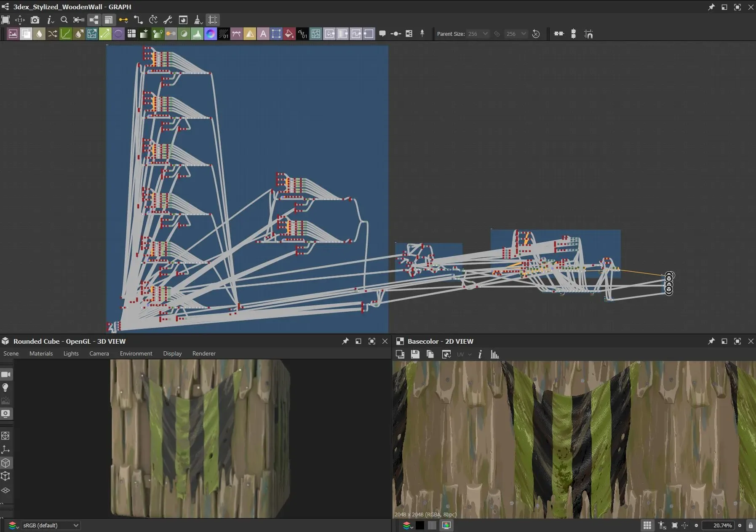Pin the 3D VIEW panel
This screenshot has height=532, width=756.
pyautogui.click(x=345, y=341)
